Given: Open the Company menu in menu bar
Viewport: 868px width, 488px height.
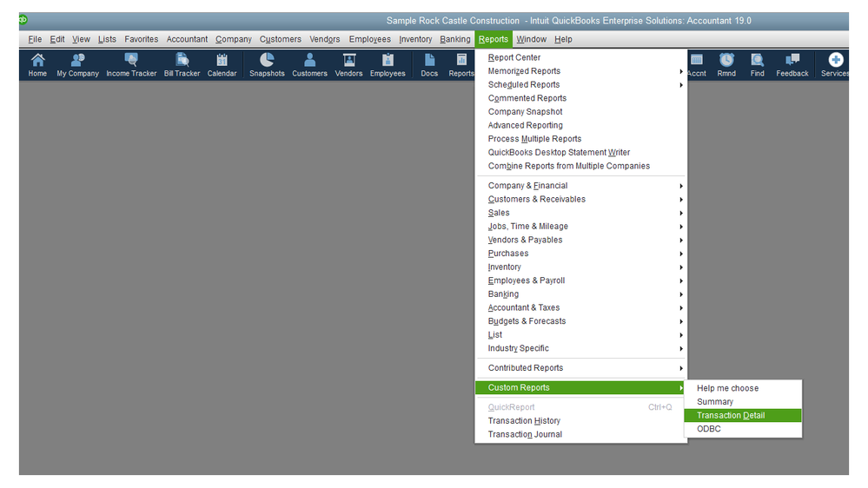Looking at the screenshot, I should click(234, 39).
